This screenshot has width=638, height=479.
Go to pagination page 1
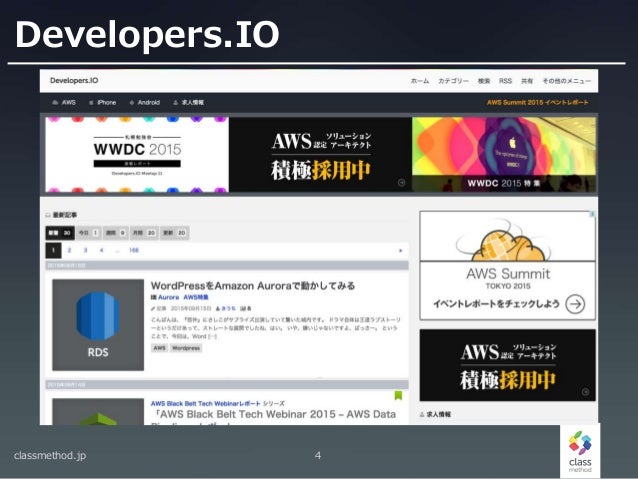[53, 250]
